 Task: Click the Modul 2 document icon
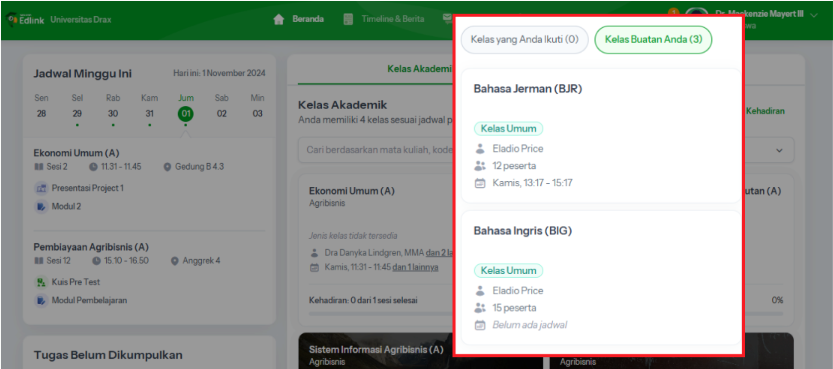coord(41,207)
